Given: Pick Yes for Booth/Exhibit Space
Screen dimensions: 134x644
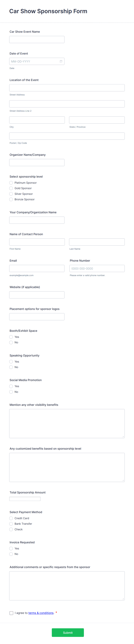Looking at the screenshot, I should (11, 337).
